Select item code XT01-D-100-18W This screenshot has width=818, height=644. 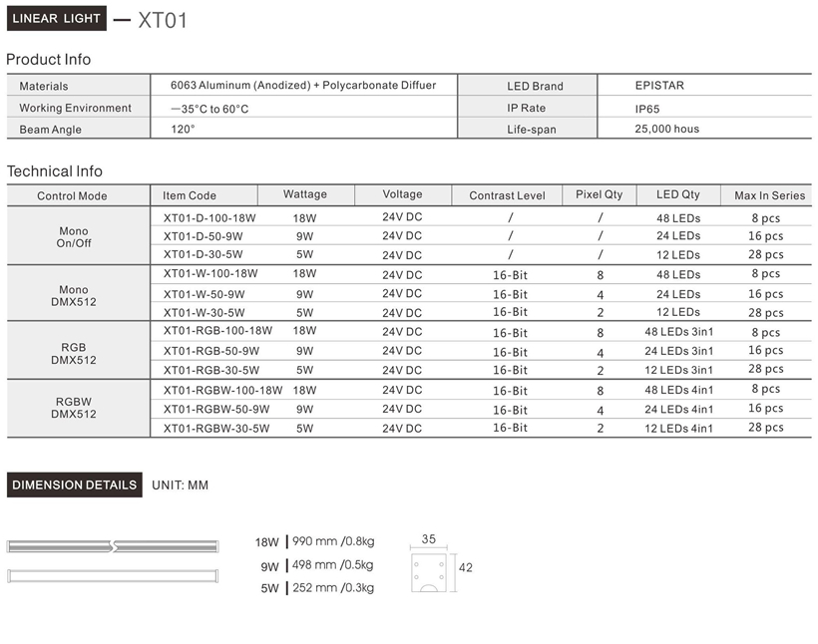tap(209, 217)
